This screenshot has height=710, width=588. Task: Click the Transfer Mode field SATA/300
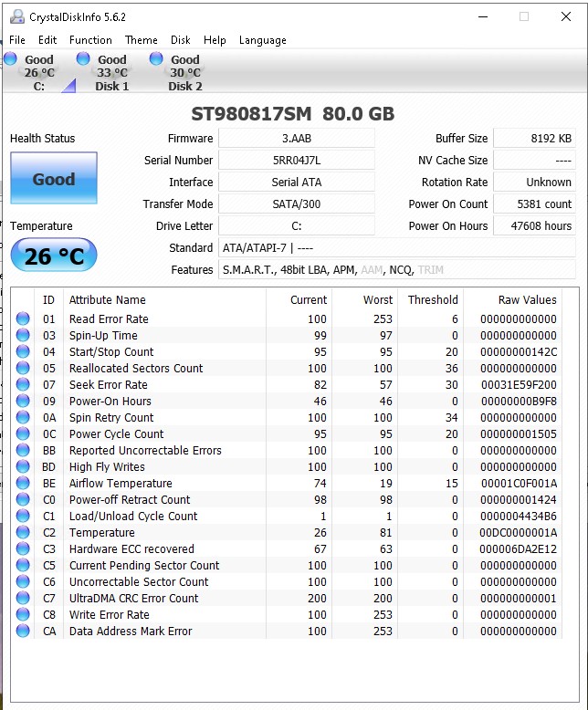[x=296, y=204]
